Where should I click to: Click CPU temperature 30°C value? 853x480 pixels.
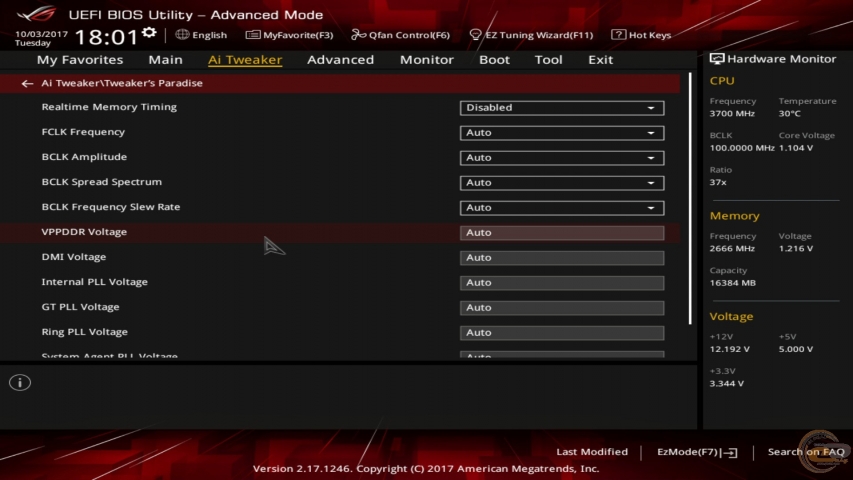click(x=789, y=114)
